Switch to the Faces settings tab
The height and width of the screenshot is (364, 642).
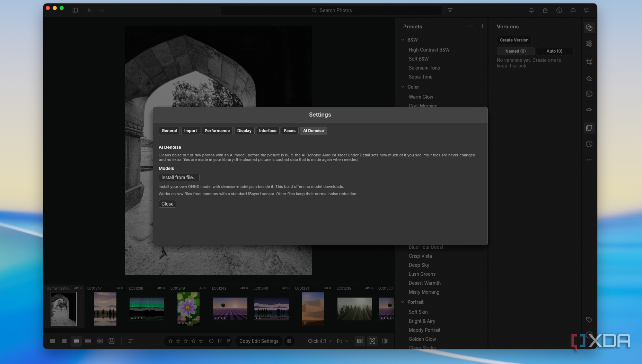[290, 131]
